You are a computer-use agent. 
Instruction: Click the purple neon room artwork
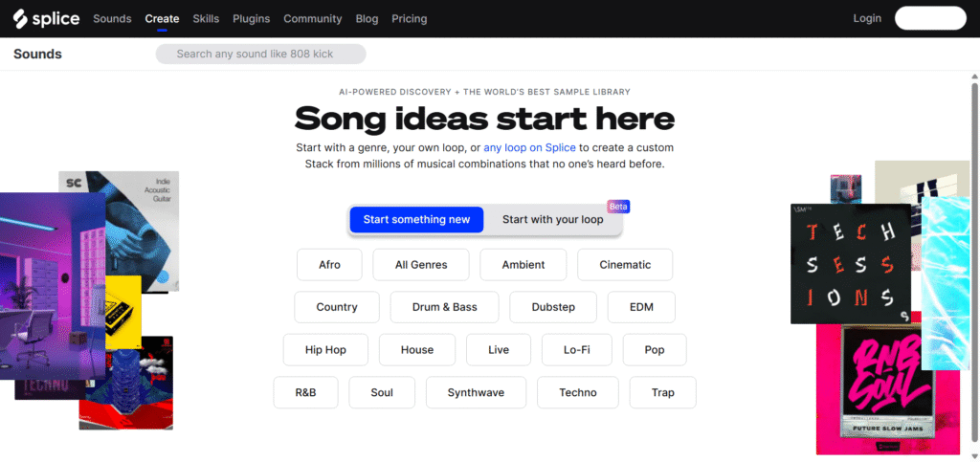(x=53, y=285)
